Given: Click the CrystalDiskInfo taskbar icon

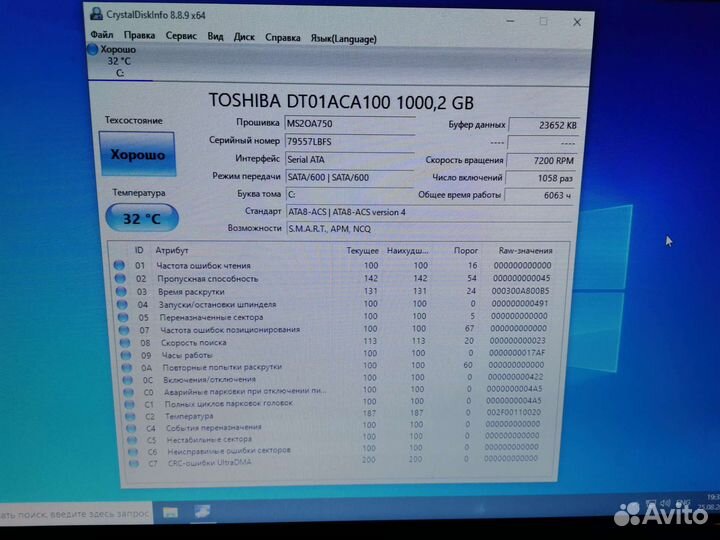Looking at the screenshot, I should (x=202, y=512).
